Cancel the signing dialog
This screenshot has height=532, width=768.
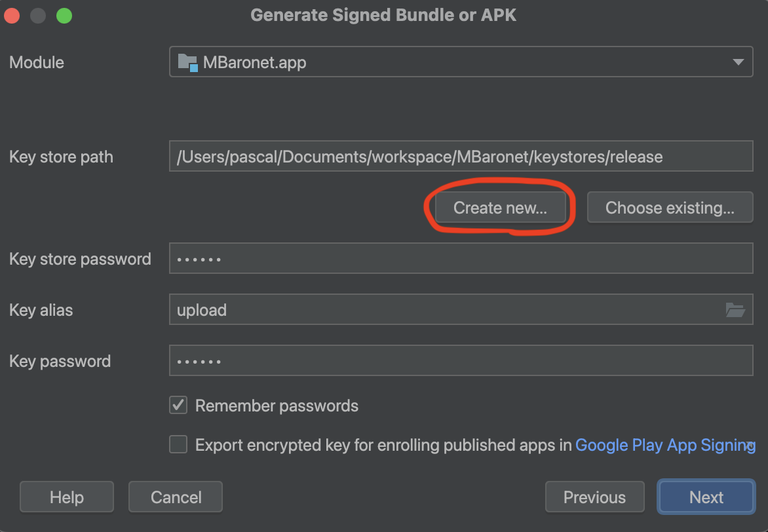[176, 497]
